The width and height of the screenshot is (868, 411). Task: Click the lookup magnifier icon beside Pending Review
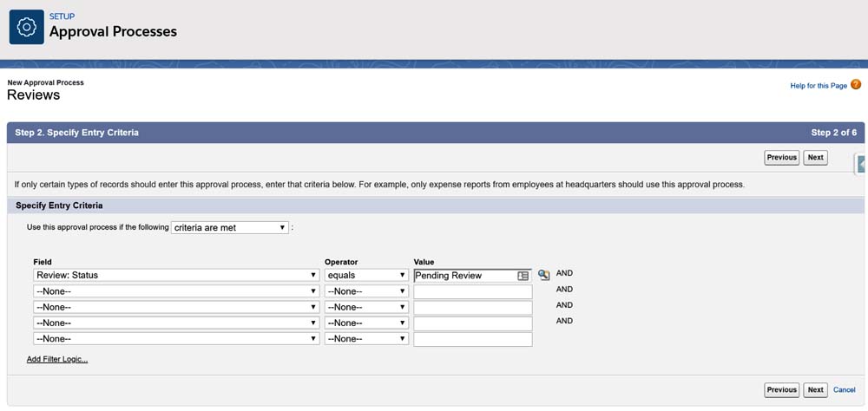tap(543, 275)
